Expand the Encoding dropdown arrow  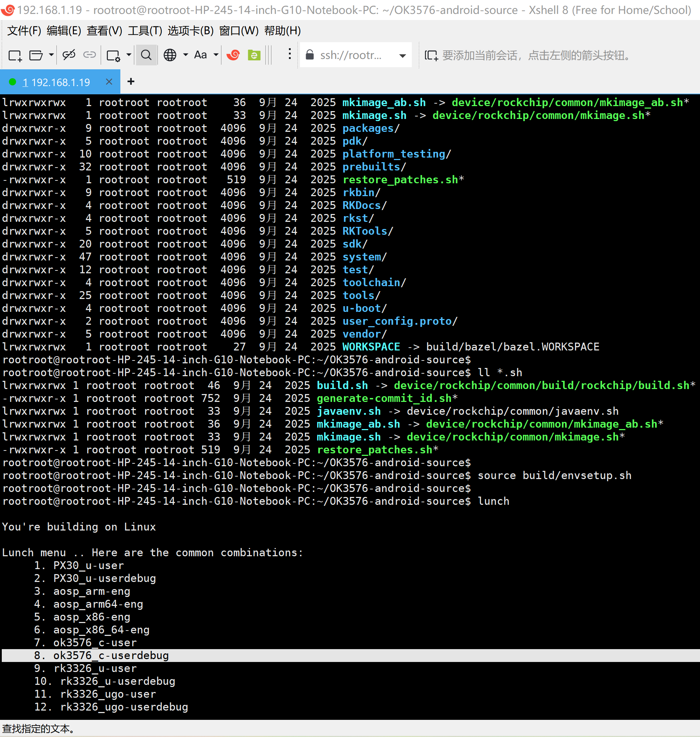coord(185,55)
